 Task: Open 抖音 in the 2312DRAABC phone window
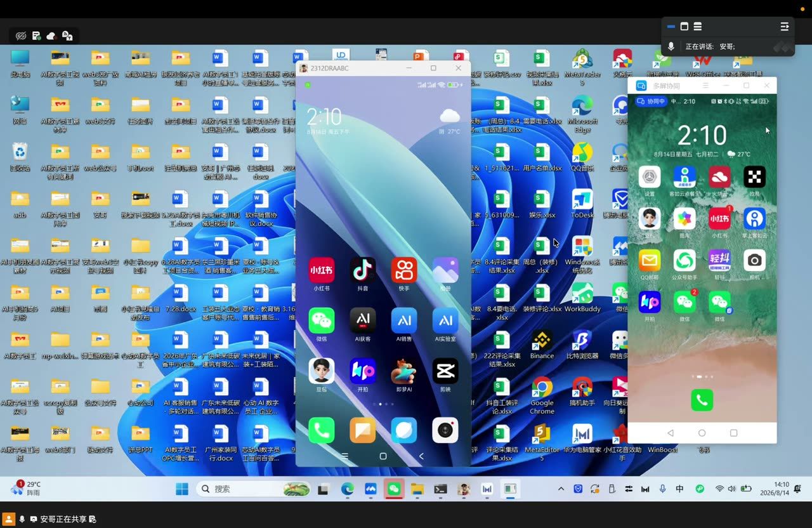click(363, 270)
